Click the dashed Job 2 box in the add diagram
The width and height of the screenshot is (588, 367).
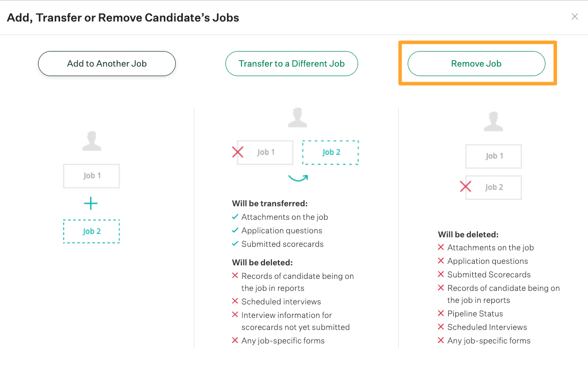[x=92, y=231]
